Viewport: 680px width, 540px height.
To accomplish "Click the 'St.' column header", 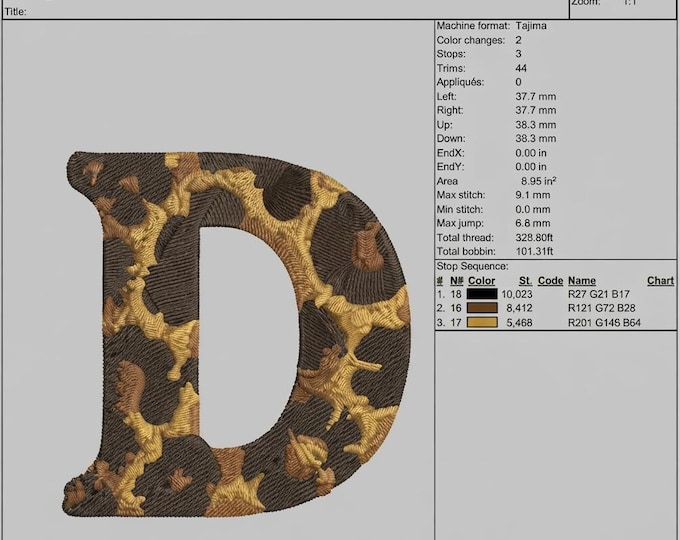I will click(x=525, y=281).
